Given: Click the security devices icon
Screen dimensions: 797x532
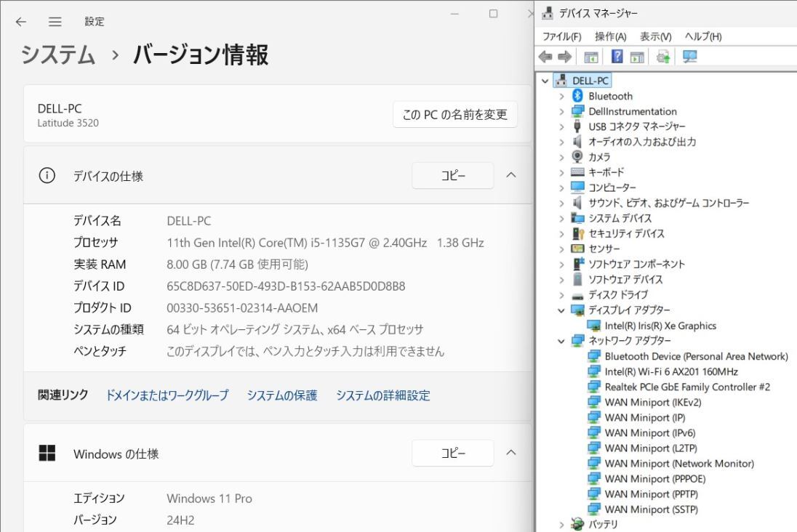Looking at the screenshot, I should tap(578, 233).
